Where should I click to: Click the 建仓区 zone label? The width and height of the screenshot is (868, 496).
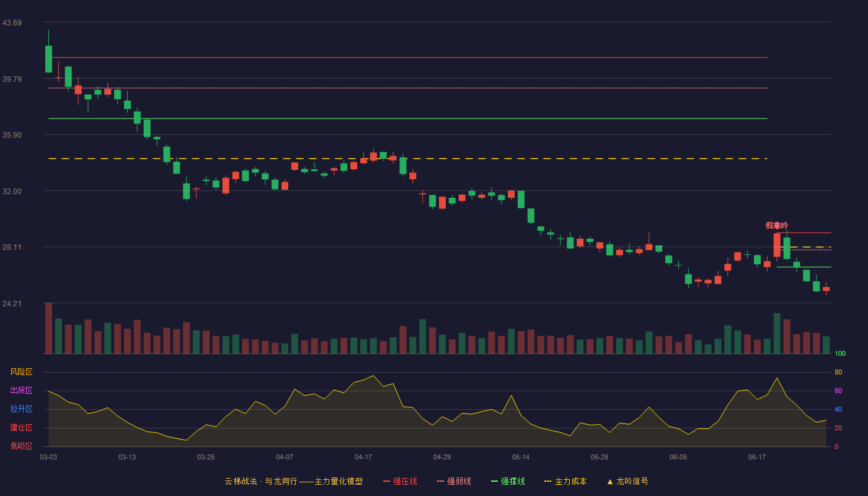(x=21, y=428)
